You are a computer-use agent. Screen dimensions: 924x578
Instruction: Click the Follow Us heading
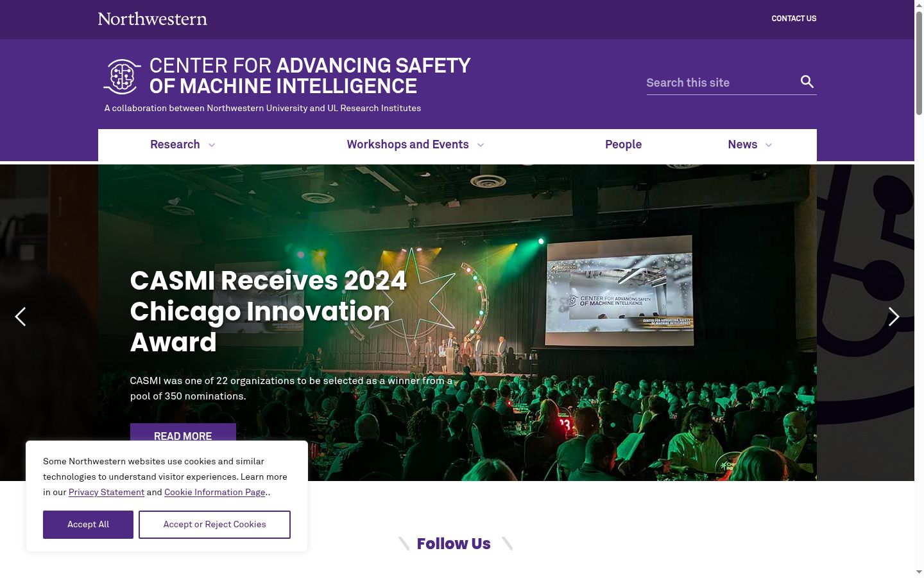454,544
